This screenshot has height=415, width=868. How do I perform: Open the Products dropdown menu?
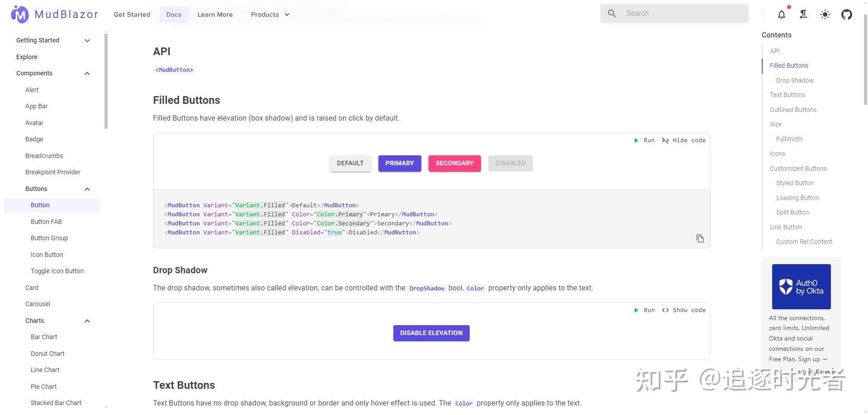[x=270, y=14]
